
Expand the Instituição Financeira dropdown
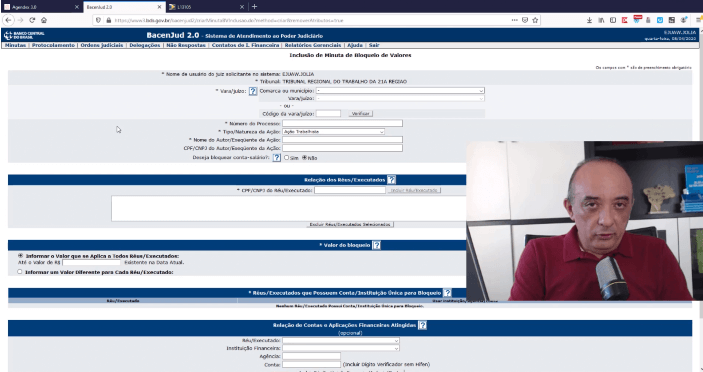point(341,348)
